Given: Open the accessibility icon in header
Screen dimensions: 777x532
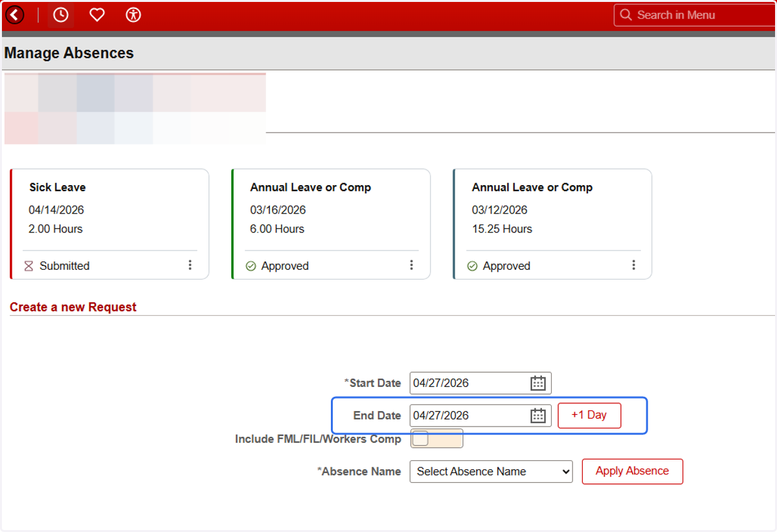Looking at the screenshot, I should (x=133, y=15).
